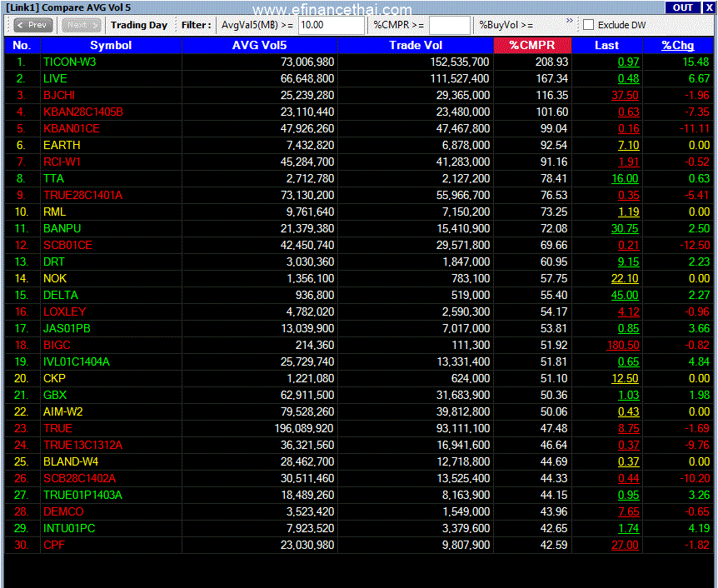Sort by the Symbol column header
The width and height of the screenshot is (718, 588).
tap(111, 45)
